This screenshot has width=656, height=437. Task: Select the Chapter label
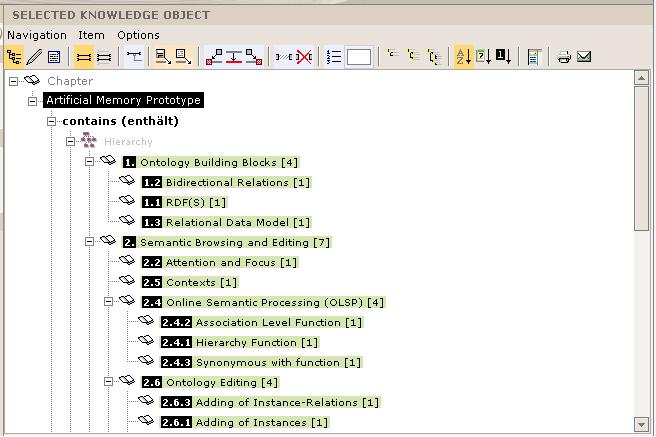coord(70,81)
